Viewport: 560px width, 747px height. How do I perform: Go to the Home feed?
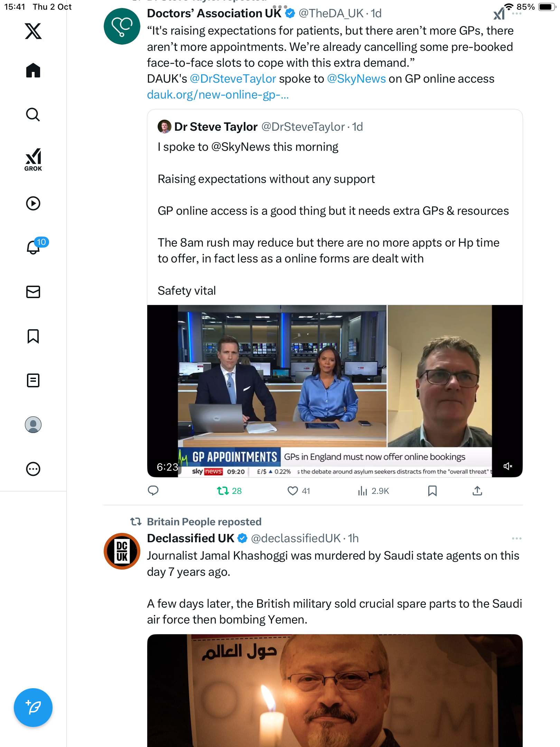[33, 71]
